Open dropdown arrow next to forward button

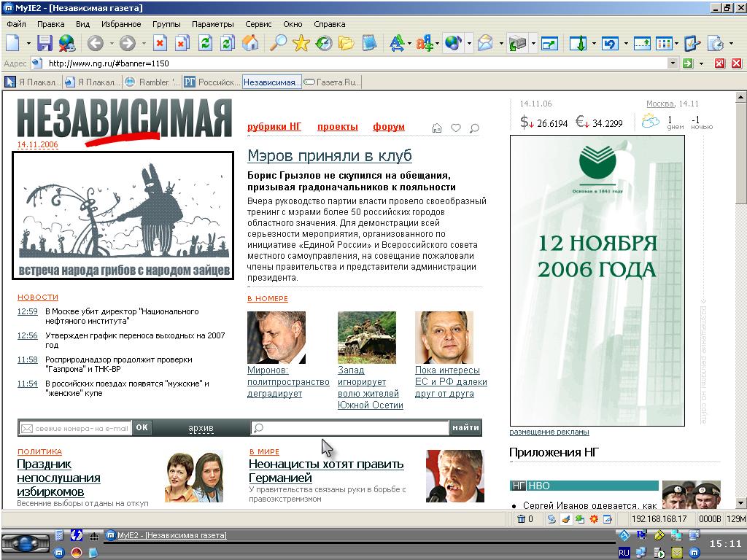coord(144,44)
